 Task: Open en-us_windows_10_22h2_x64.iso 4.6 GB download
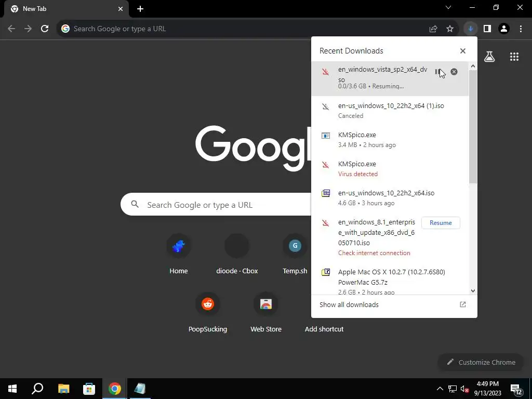click(390, 198)
